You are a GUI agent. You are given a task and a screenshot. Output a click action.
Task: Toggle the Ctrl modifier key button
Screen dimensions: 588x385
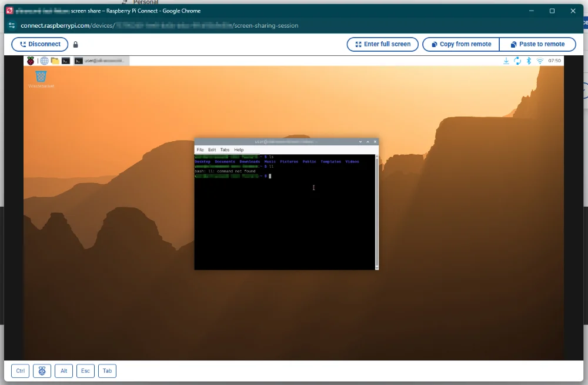click(20, 371)
